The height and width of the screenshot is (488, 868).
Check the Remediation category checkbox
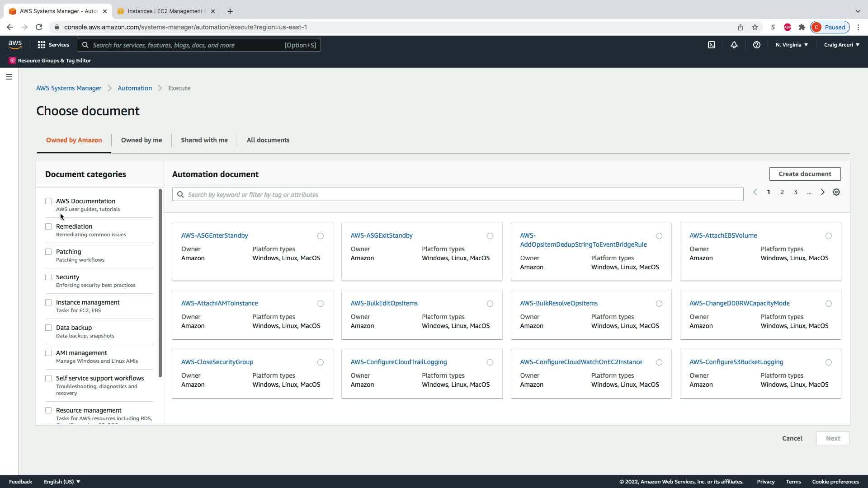tap(48, 226)
